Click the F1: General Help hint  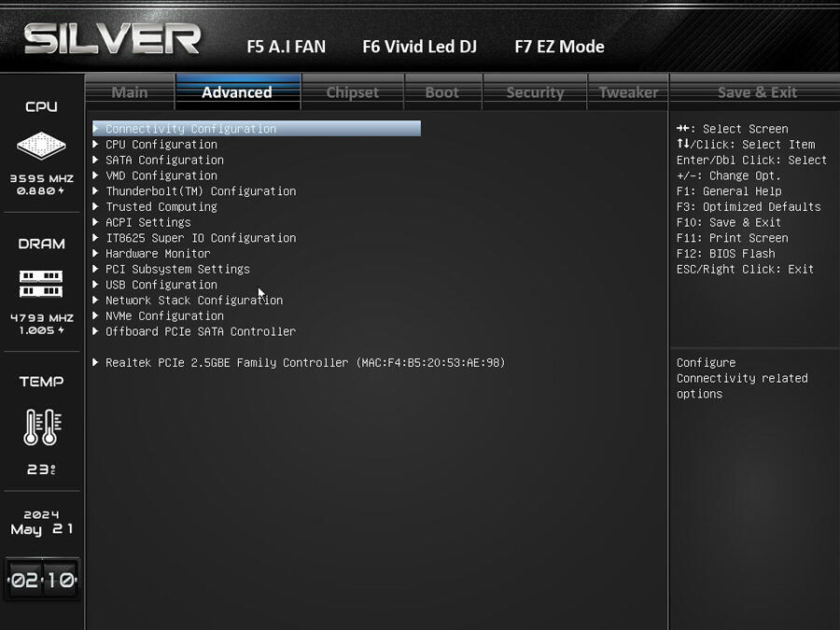click(x=729, y=190)
